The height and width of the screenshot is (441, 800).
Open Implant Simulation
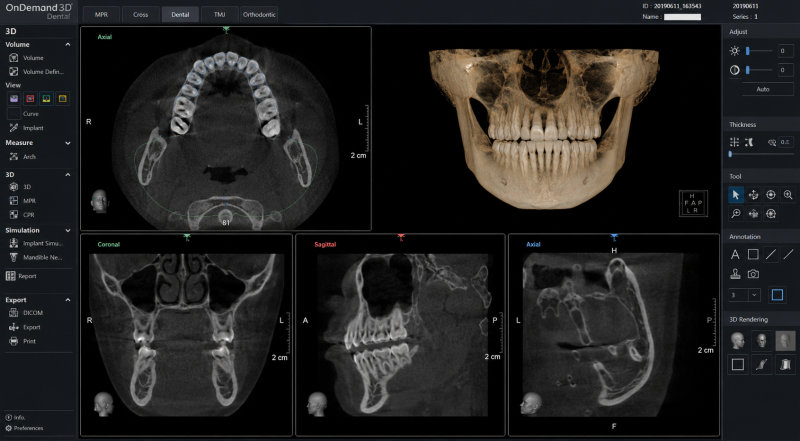[x=36, y=243]
